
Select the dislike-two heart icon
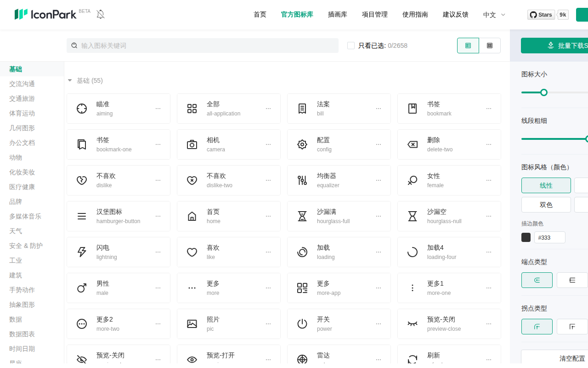click(192, 180)
